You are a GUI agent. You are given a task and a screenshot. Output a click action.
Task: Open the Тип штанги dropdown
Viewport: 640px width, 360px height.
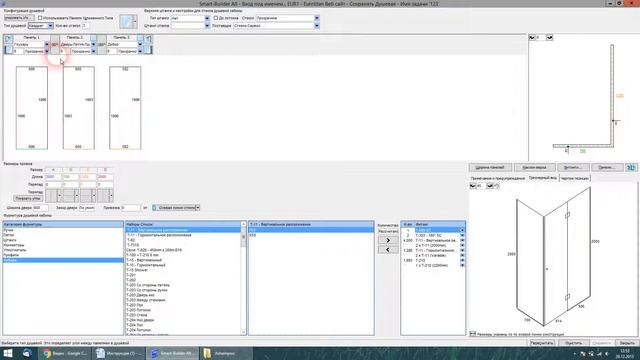point(207,18)
